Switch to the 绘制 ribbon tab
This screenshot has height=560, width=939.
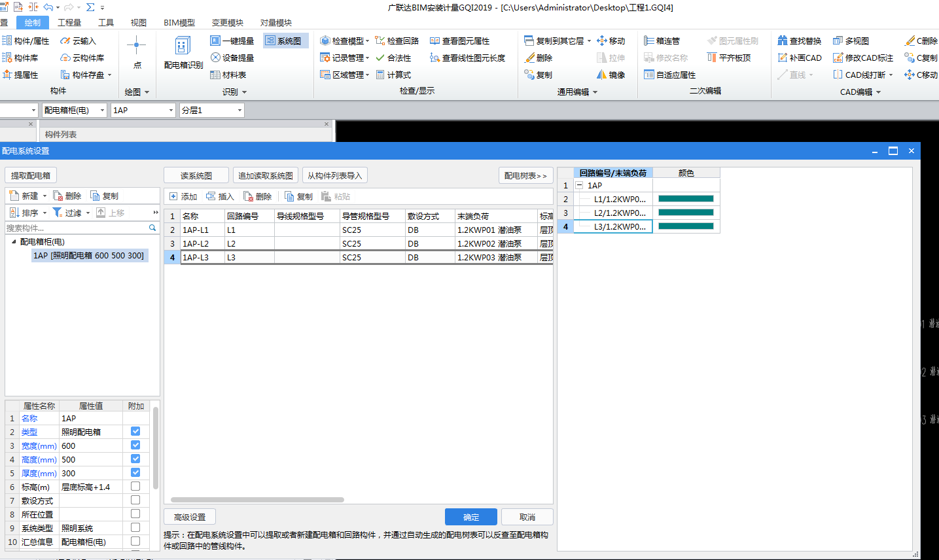coord(32,22)
